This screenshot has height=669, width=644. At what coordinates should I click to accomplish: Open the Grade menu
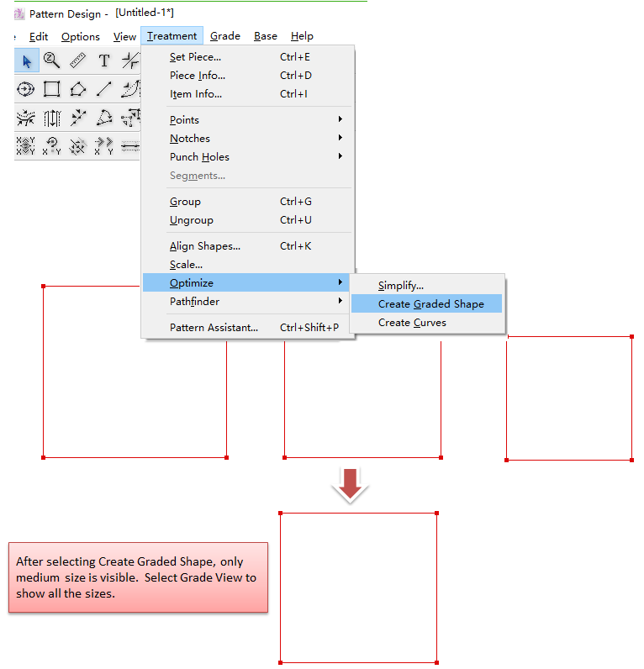point(224,36)
